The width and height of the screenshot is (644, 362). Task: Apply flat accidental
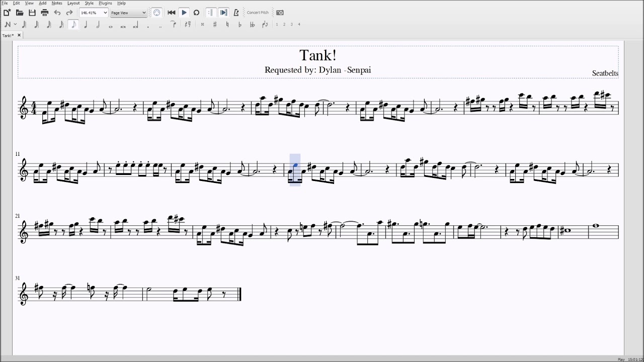239,24
